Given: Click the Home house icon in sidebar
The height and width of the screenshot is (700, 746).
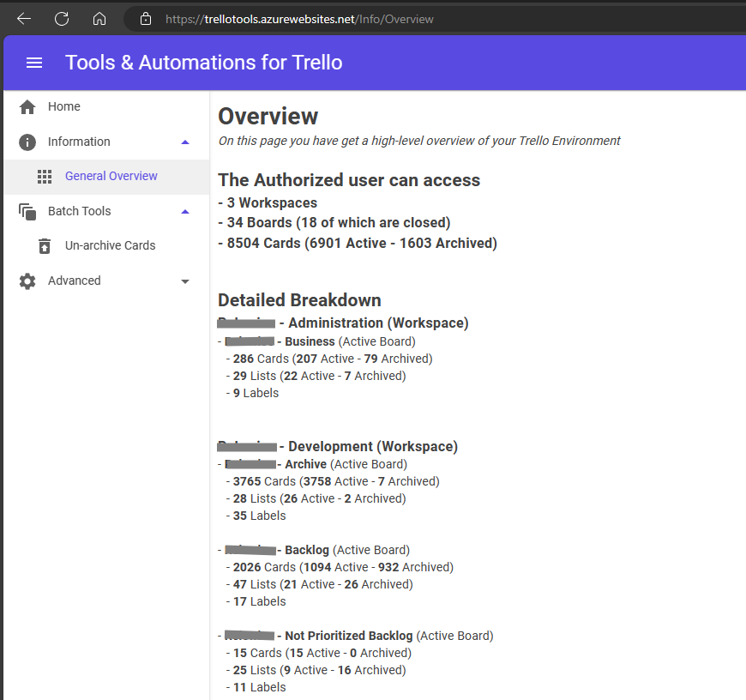Looking at the screenshot, I should click(27, 107).
